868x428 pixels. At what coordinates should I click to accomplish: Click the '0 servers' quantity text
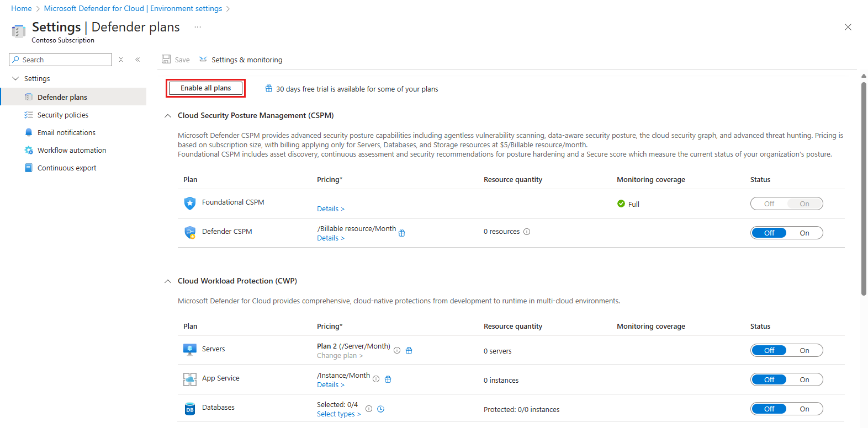497,351
